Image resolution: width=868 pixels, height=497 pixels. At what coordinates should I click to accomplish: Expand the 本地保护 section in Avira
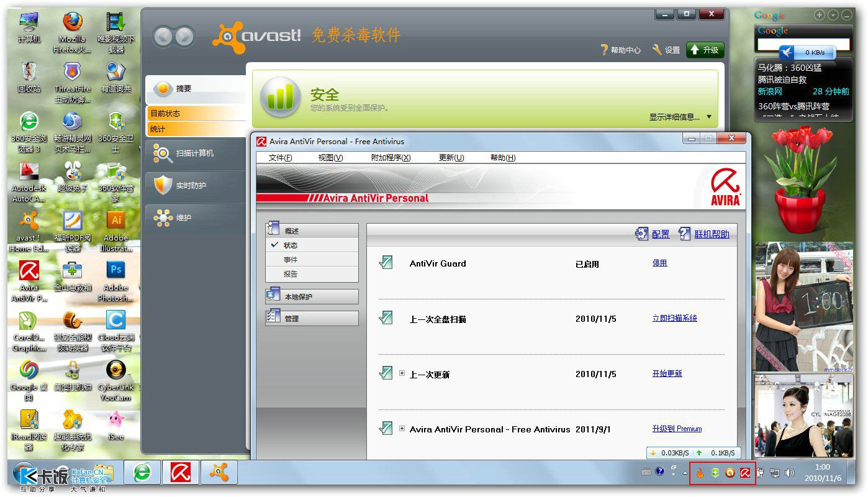pos(312,296)
